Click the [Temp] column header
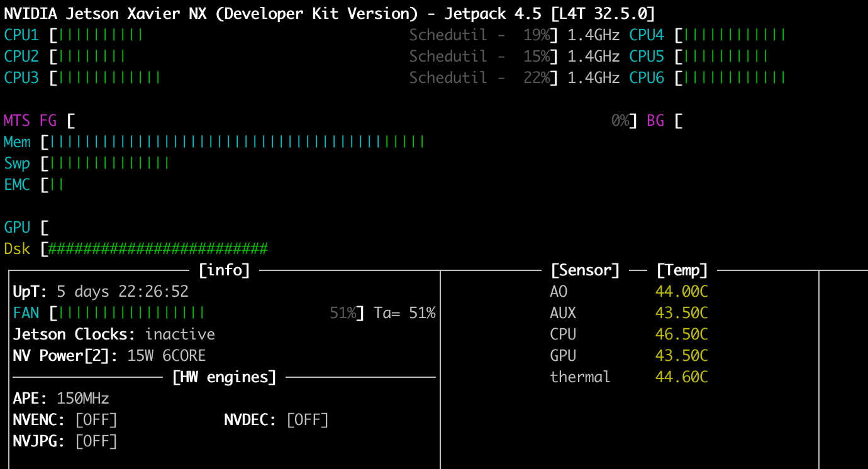The image size is (868, 469). click(682, 270)
